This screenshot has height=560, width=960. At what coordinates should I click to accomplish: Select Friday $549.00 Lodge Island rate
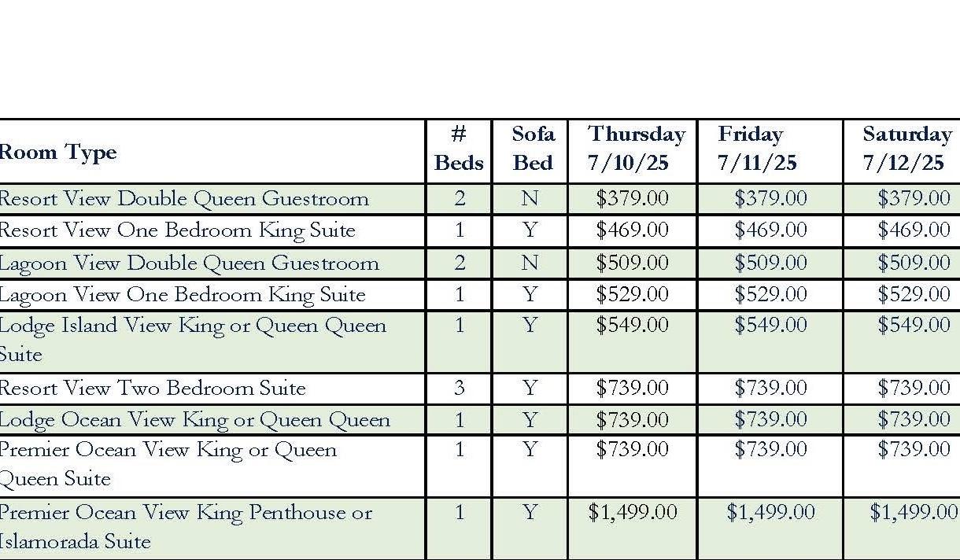point(770,325)
